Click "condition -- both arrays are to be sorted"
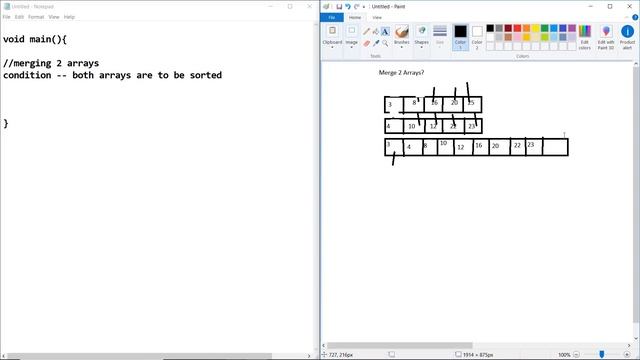Screen dimensions: 640x360 [x=112, y=75]
